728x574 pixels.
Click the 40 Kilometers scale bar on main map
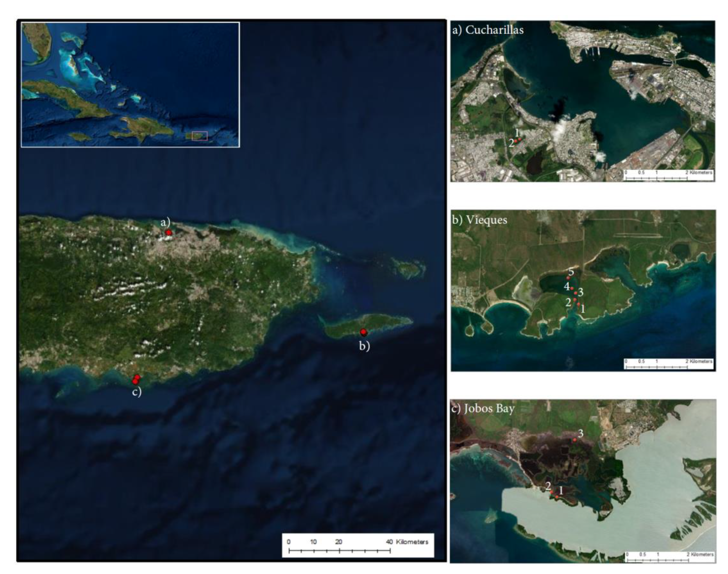point(339,550)
